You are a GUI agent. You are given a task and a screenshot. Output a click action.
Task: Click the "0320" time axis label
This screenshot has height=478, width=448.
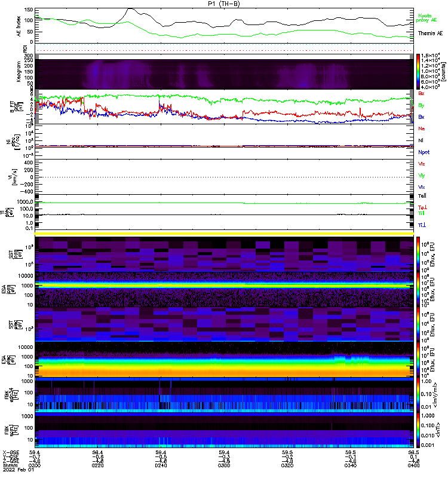287,465
